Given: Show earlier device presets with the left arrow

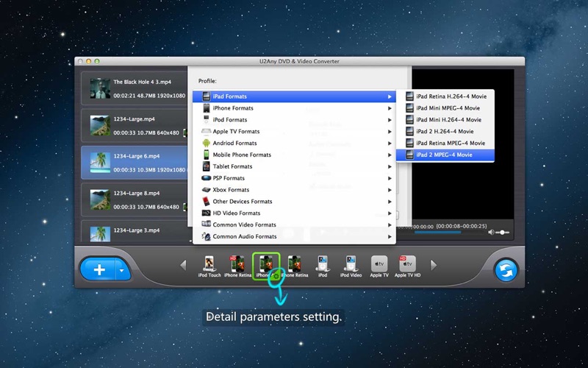Looking at the screenshot, I should [x=183, y=265].
